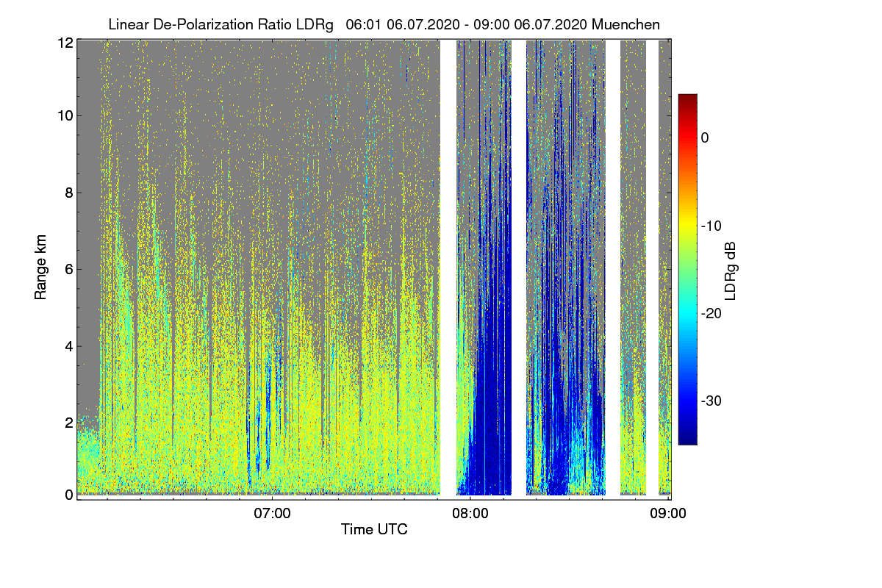Viewport: 882px width, 588px height.
Task: Click the 10 km range tick label
Action: (x=65, y=115)
